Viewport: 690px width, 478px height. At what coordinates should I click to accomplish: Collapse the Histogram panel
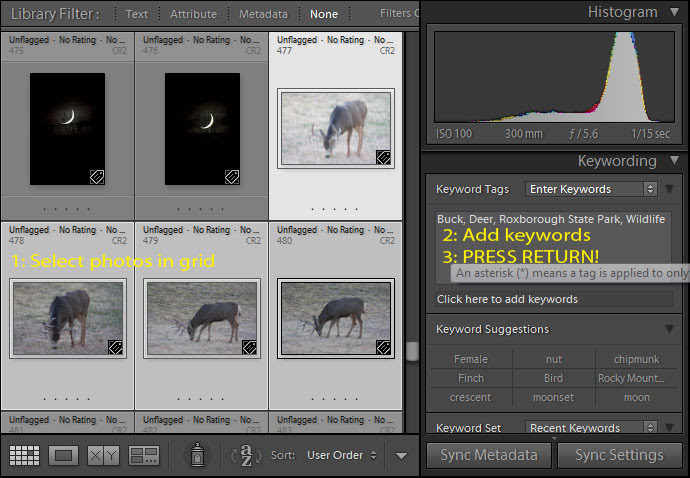click(674, 12)
